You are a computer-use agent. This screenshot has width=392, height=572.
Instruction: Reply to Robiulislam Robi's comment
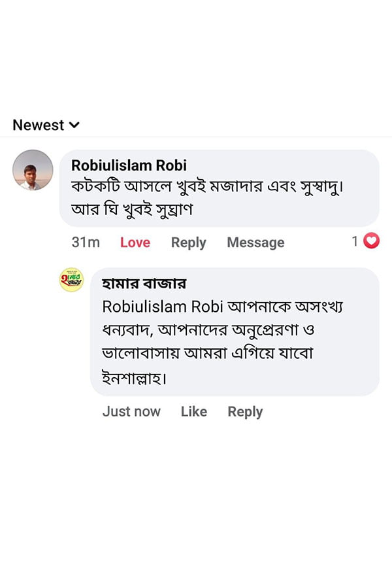point(188,243)
